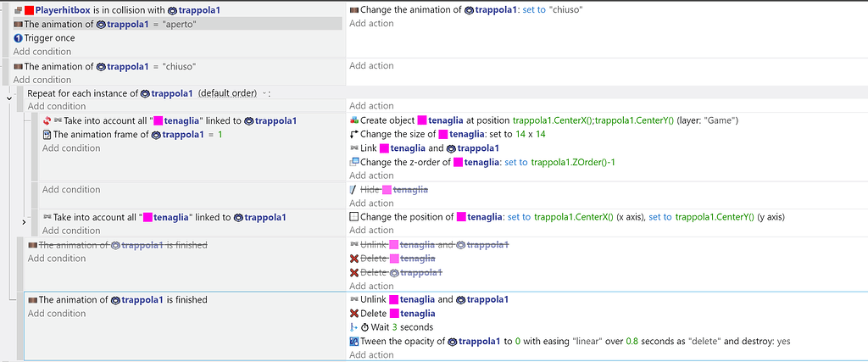The width and height of the screenshot is (868, 362).
Task: Click "delete" tween name parameter
Action: pos(704,341)
